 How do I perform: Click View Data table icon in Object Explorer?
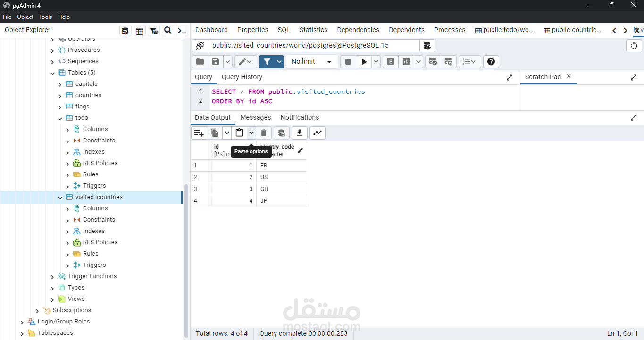point(140,31)
